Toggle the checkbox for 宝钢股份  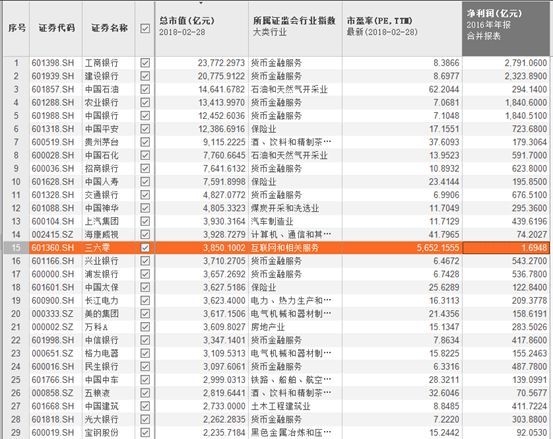[145, 432]
